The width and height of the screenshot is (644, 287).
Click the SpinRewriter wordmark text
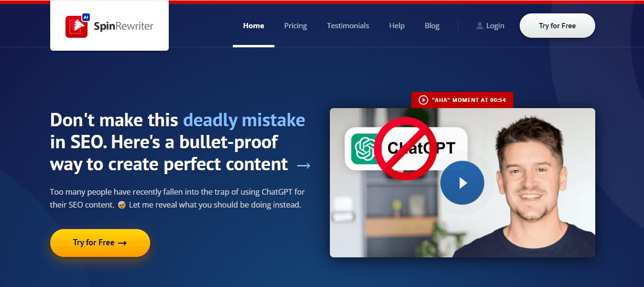coord(124,26)
